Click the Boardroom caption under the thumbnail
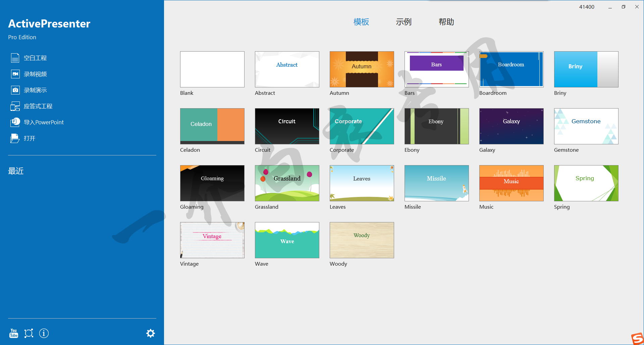 493,93
